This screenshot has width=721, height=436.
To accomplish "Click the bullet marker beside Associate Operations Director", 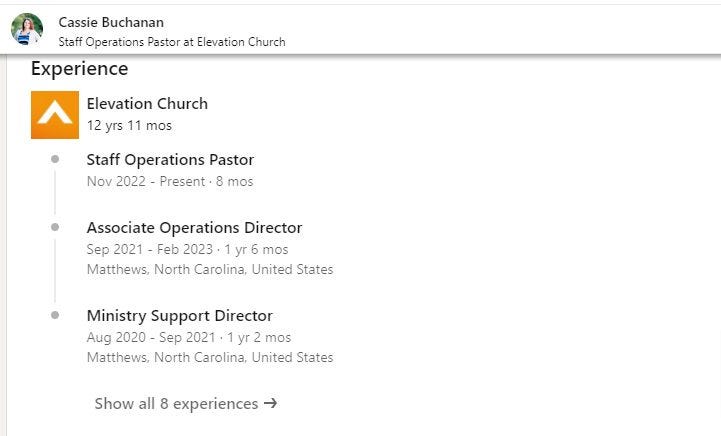I will coord(55,227).
